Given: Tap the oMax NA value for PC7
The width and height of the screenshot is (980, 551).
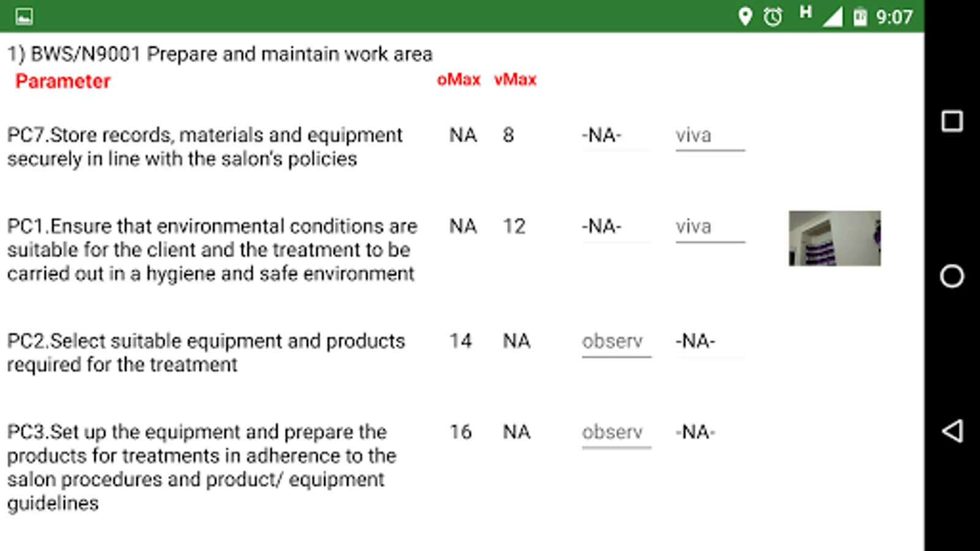Looking at the screenshot, I should [463, 135].
